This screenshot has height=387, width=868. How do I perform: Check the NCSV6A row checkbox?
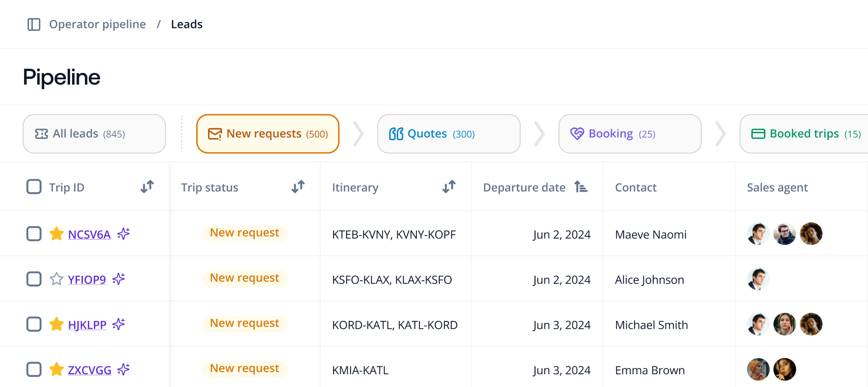tap(34, 234)
